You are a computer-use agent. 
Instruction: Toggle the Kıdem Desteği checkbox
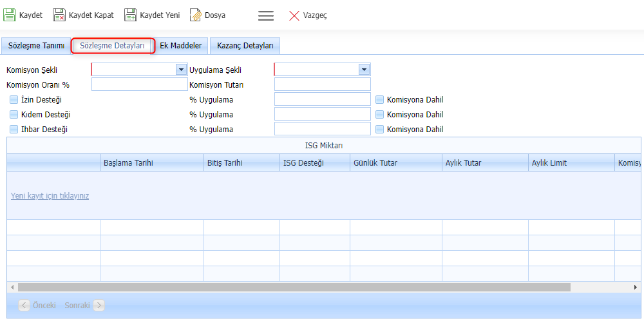(14, 115)
